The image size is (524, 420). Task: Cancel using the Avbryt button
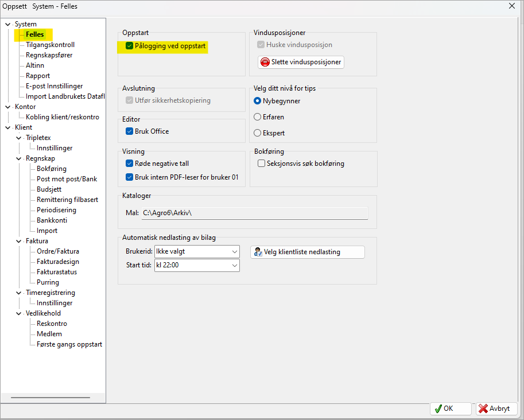[x=496, y=409]
